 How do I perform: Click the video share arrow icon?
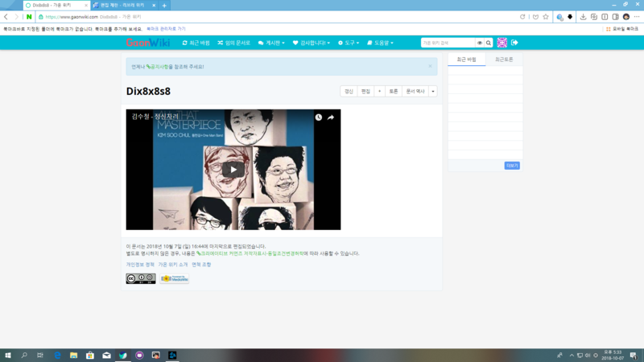pos(330,117)
